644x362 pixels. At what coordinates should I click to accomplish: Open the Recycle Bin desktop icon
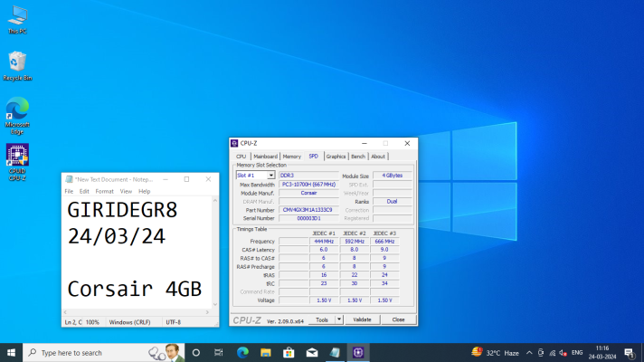tap(17, 66)
